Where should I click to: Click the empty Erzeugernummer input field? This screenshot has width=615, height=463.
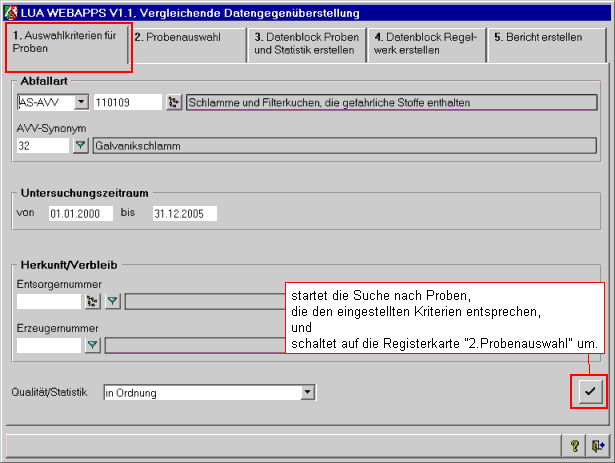coord(48,345)
